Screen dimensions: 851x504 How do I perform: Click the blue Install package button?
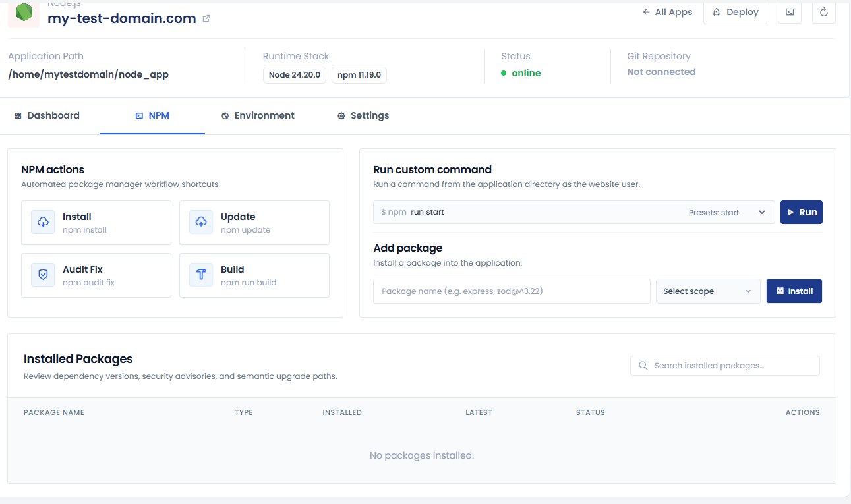click(794, 291)
